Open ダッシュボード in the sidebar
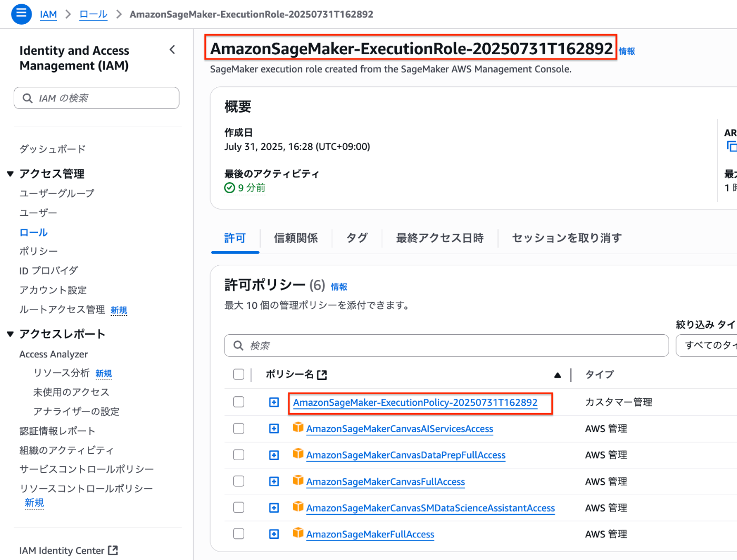 coord(53,149)
